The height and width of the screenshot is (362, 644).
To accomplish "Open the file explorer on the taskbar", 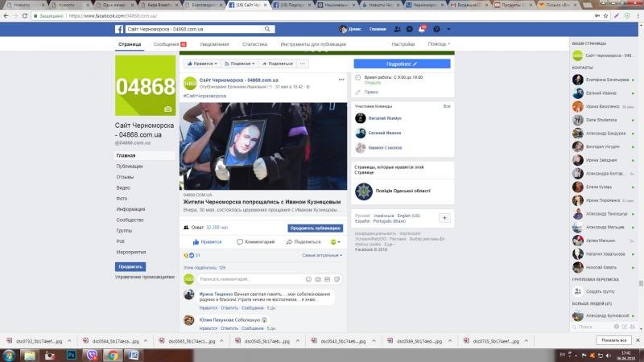I will click(x=30, y=355).
